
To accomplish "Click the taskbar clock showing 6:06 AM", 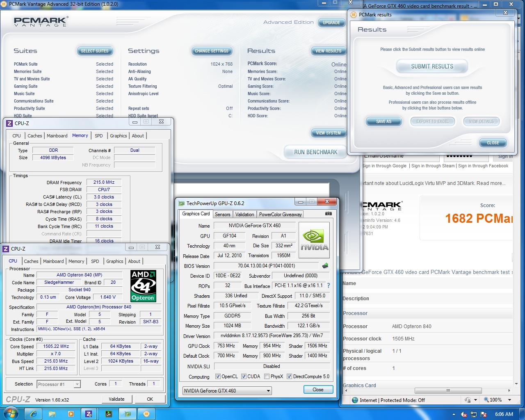I will click(x=504, y=414).
